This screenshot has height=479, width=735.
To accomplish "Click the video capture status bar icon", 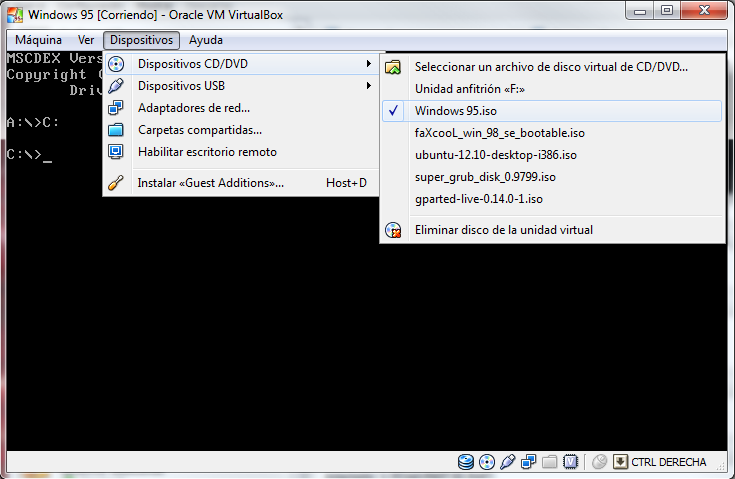I will (570, 462).
